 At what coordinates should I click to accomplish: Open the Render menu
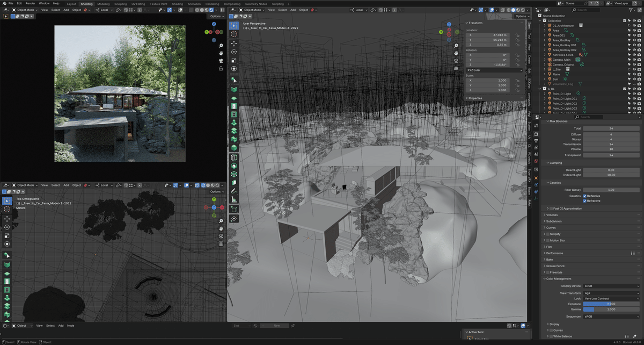[x=31, y=3]
